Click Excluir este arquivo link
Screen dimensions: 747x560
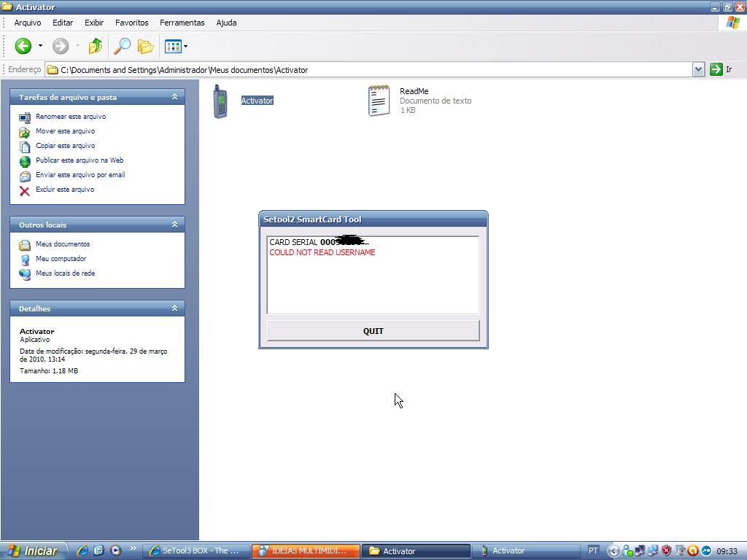coord(65,190)
